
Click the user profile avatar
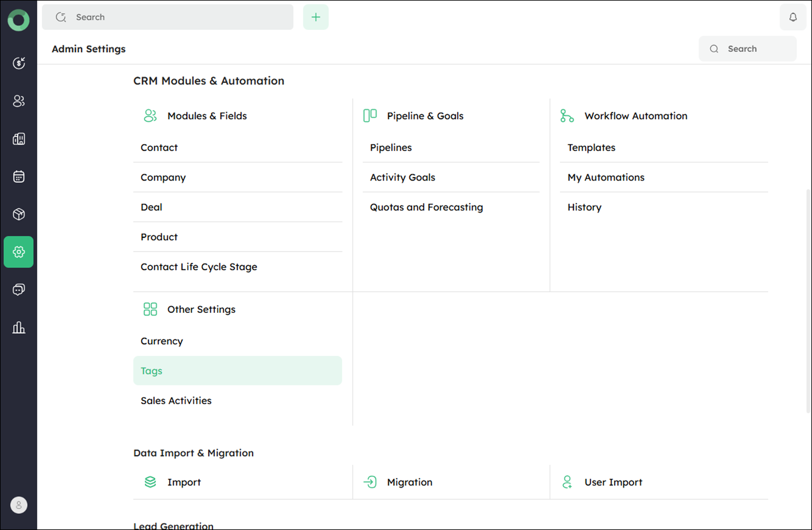click(19, 505)
